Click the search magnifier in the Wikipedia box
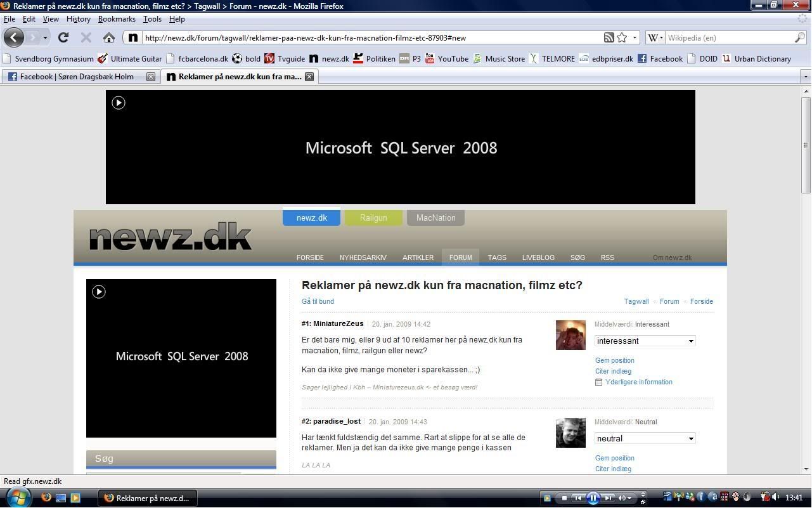The height and width of the screenshot is (508, 812). click(x=799, y=37)
